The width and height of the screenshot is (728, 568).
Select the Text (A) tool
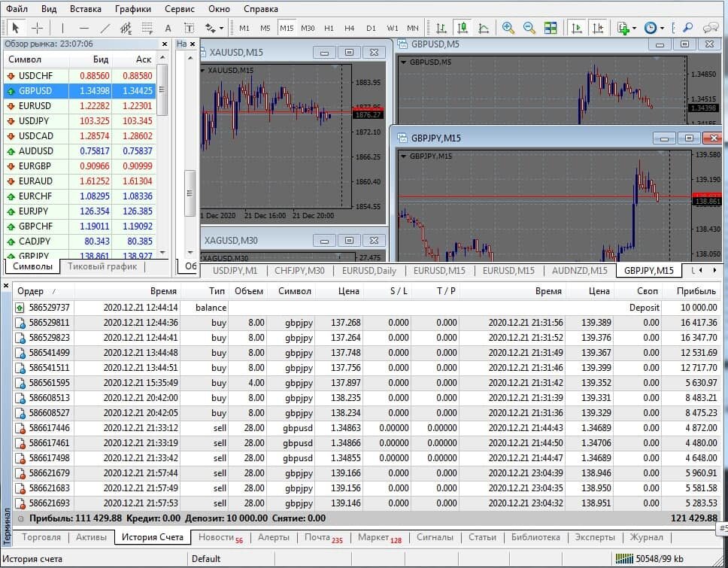point(168,28)
